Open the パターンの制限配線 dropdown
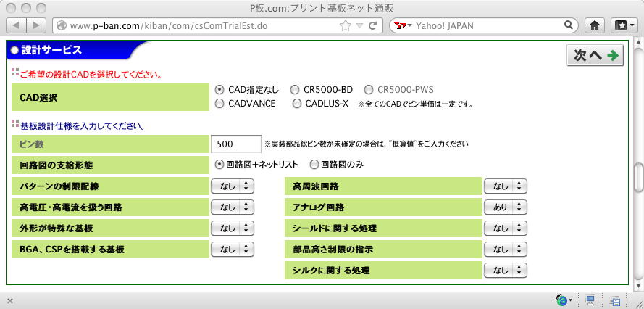 [x=233, y=186]
